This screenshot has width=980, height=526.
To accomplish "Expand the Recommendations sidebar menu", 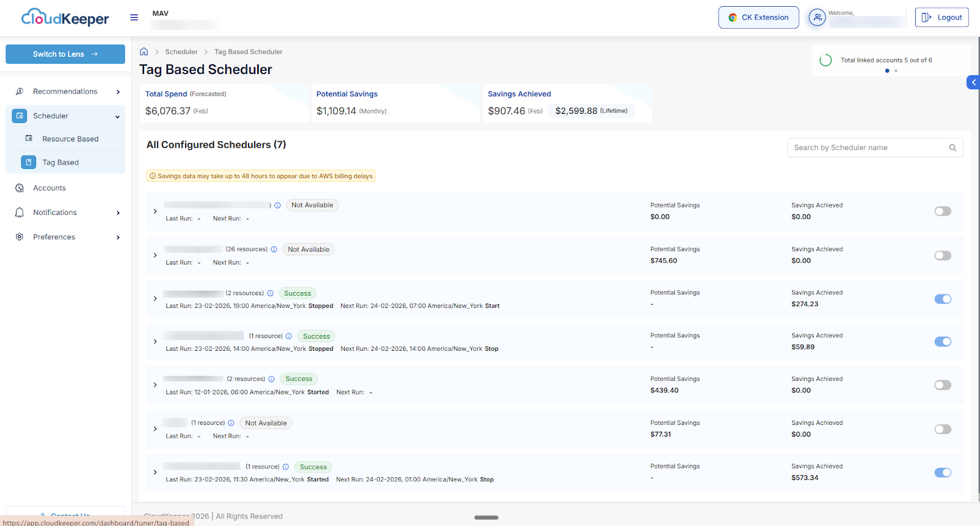I will (x=118, y=92).
